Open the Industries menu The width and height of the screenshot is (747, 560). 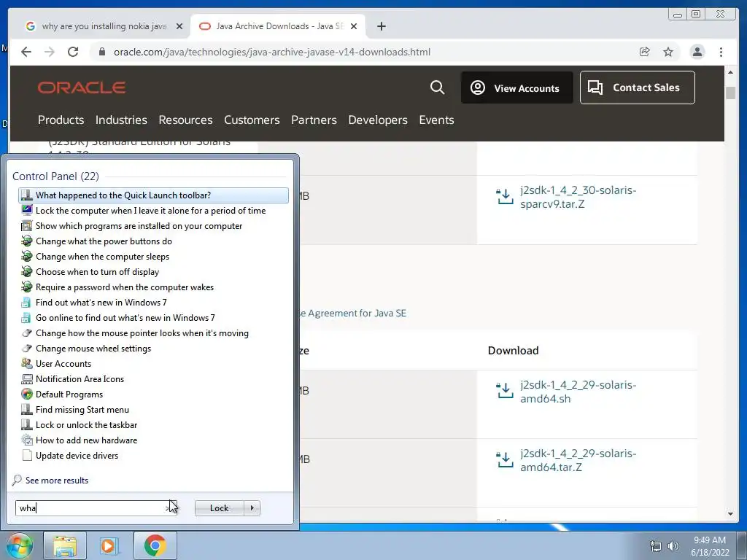121,120
